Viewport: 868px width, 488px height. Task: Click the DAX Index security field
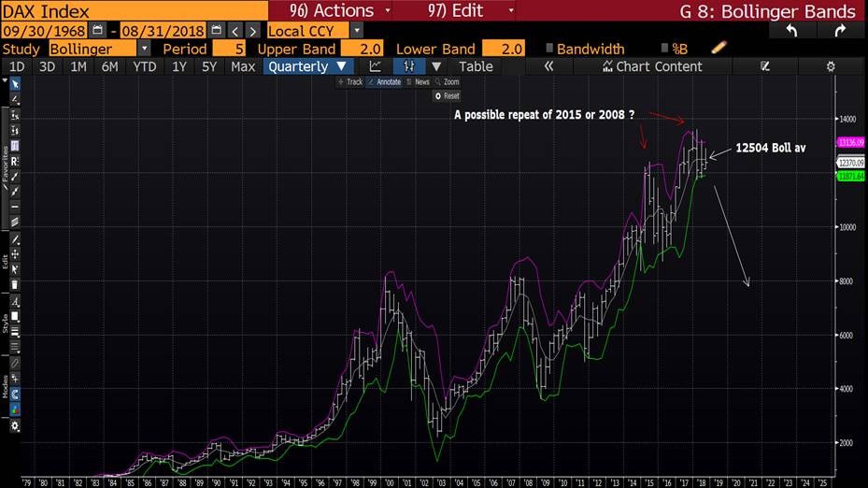tap(135, 10)
